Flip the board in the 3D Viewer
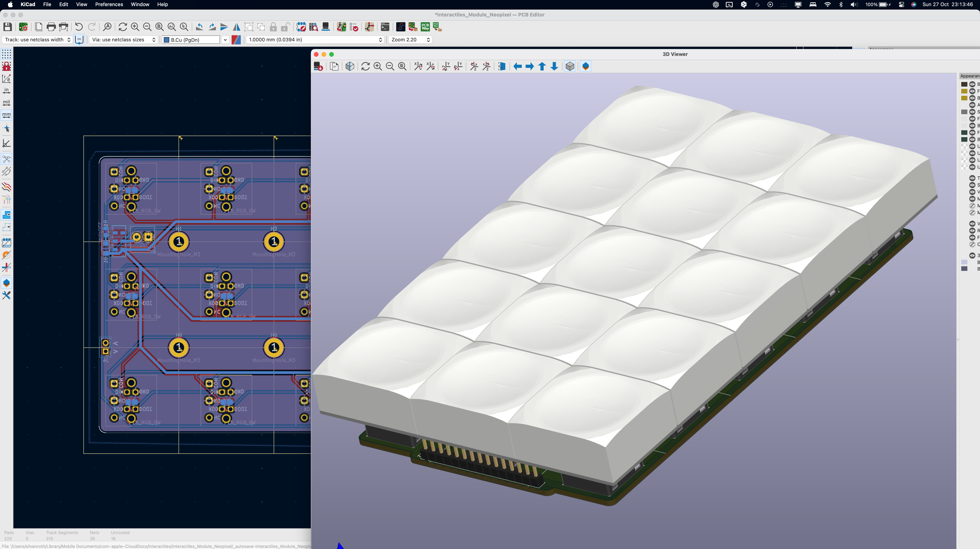 click(502, 66)
